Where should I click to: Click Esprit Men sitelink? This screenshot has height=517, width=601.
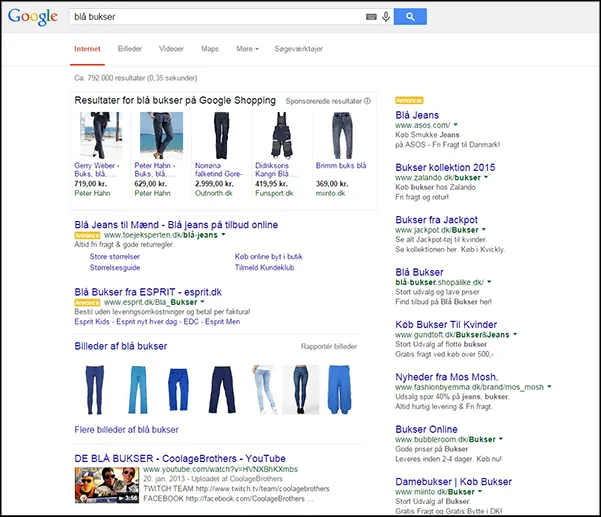(x=222, y=322)
